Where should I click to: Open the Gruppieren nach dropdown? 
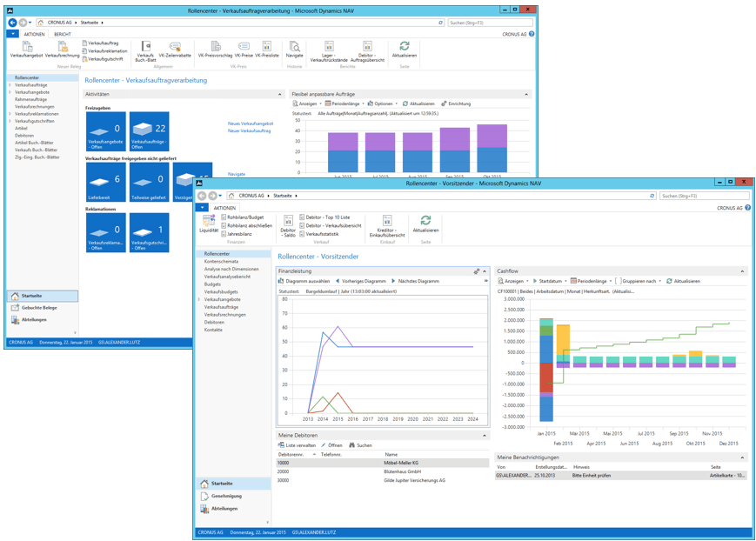[638, 281]
